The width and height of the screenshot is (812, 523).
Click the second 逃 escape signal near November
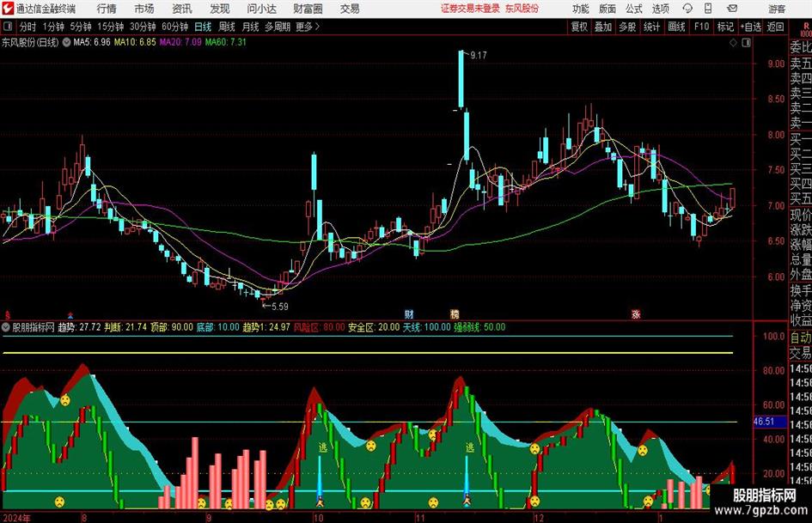(470, 447)
